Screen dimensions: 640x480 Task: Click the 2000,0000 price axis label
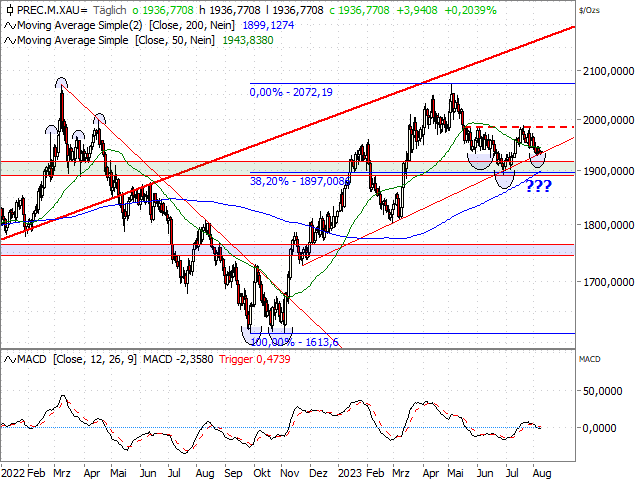tap(608, 120)
